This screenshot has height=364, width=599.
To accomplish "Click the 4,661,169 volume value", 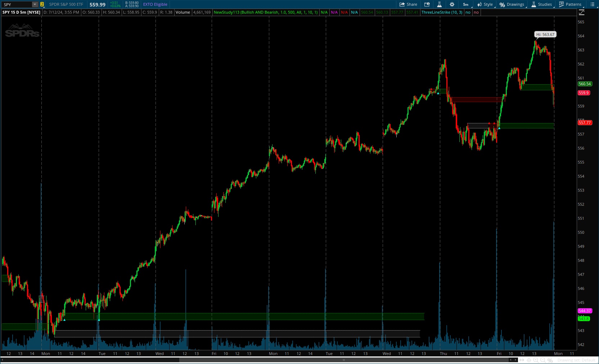I will click(202, 12).
